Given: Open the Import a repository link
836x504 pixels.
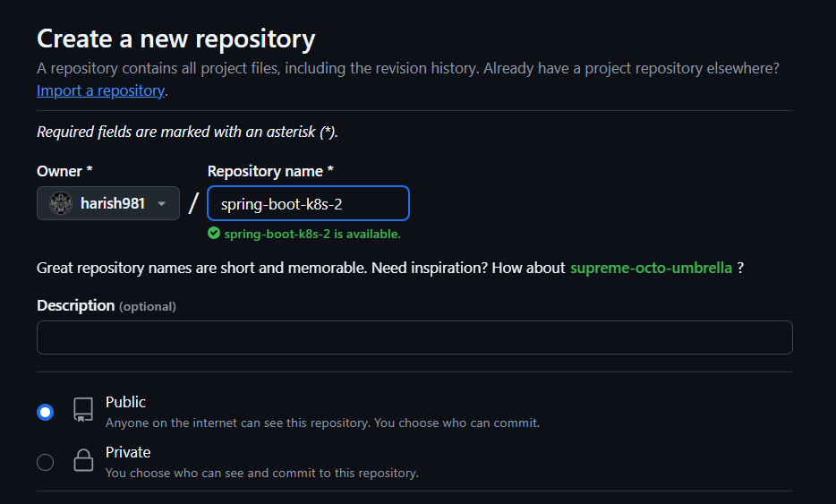Looking at the screenshot, I should (100, 90).
